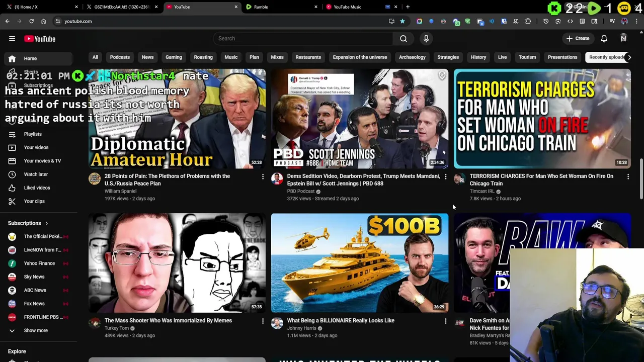Screen dimensions: 644x362
Task: Open Fox News subscription
Action: [39, 304]
